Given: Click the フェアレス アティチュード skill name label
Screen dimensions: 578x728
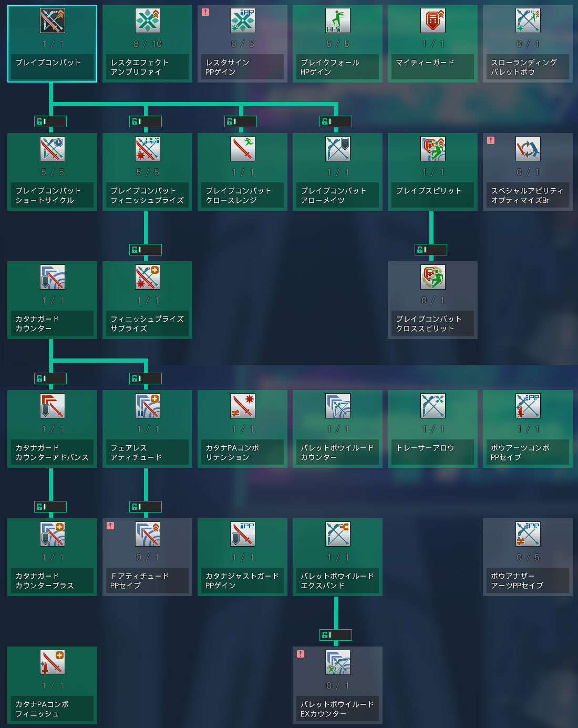Looking at the screenshot, I should point(147,453).
